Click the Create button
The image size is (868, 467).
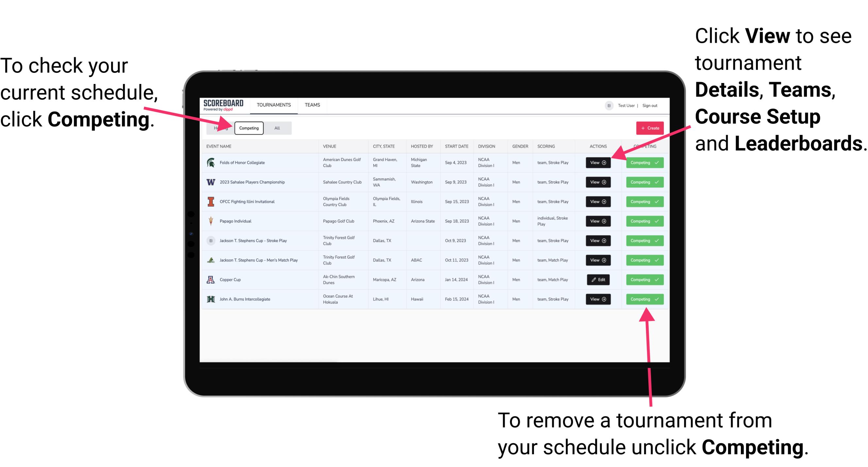(648, 128)
